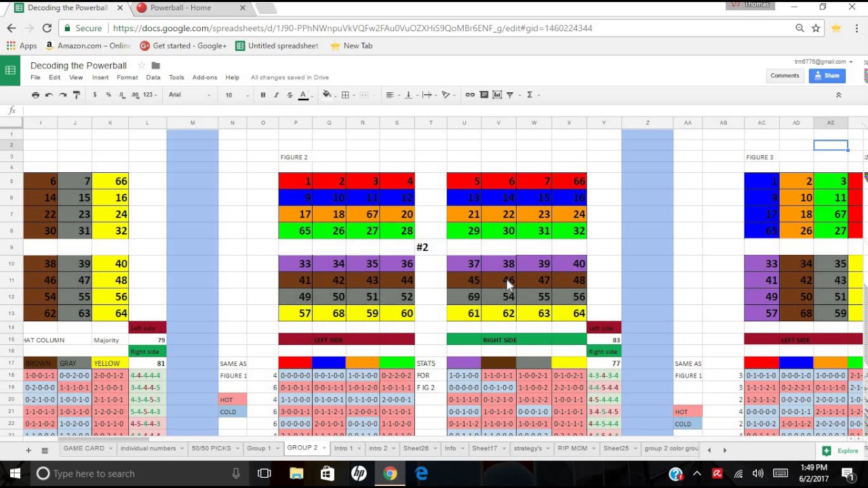Add a new sheet with plus button

(x=28, y=450)
